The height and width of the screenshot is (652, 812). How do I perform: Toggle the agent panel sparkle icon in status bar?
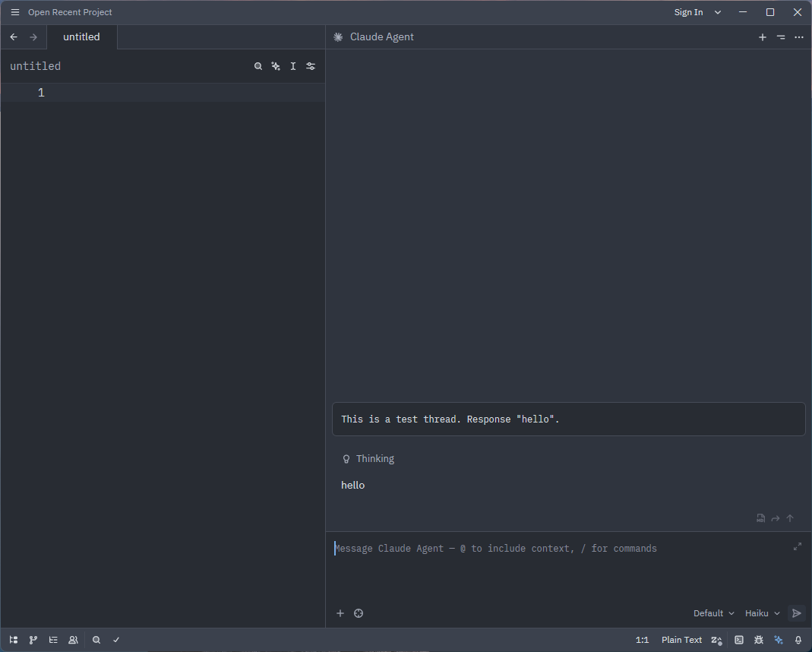779,640
